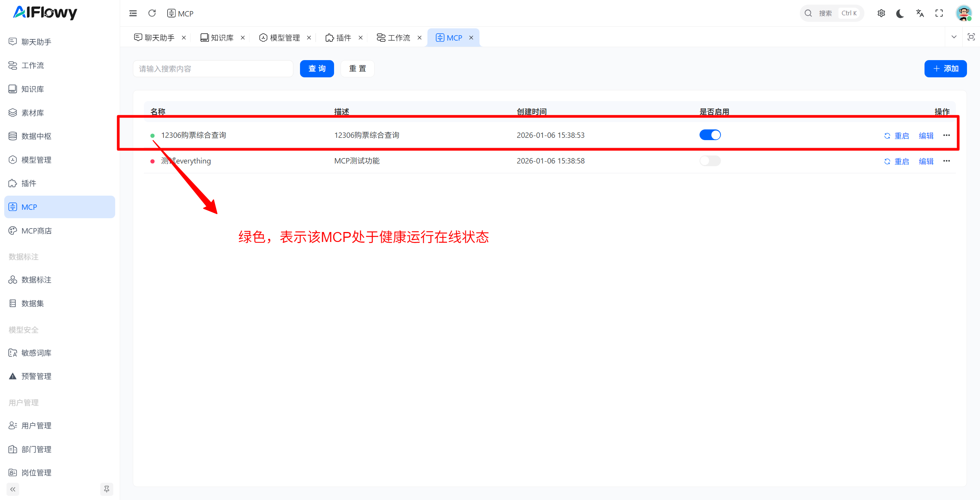Open the settings gear icon
Viewport: 980px width, 500px height.
coord(881,13)
